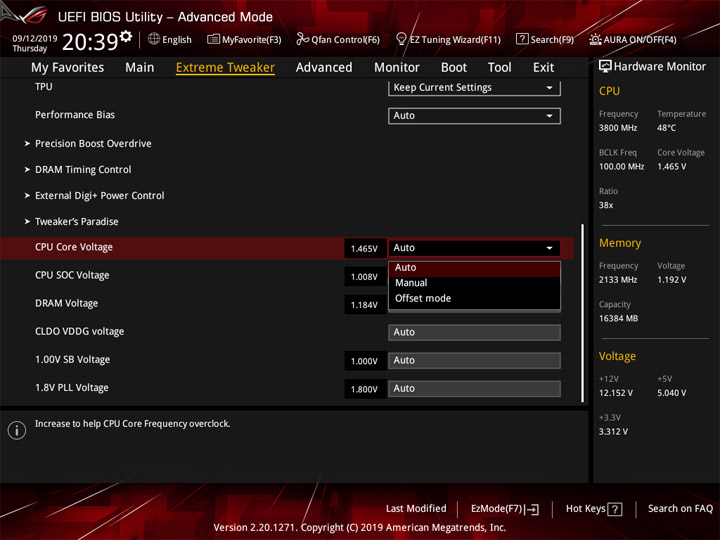Screen dimensions: 720x540
Task: Choose Manual voltage mode
Action: [474, 283]
